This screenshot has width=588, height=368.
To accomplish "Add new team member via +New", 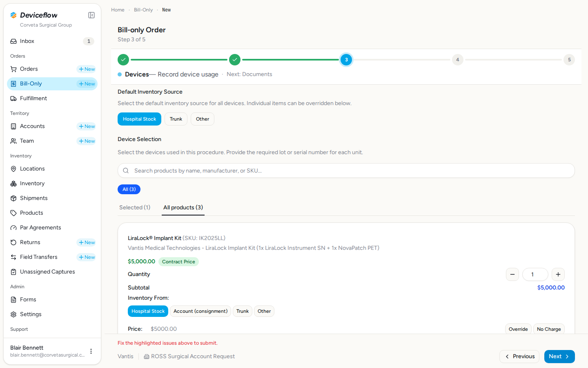I will 87,141.
